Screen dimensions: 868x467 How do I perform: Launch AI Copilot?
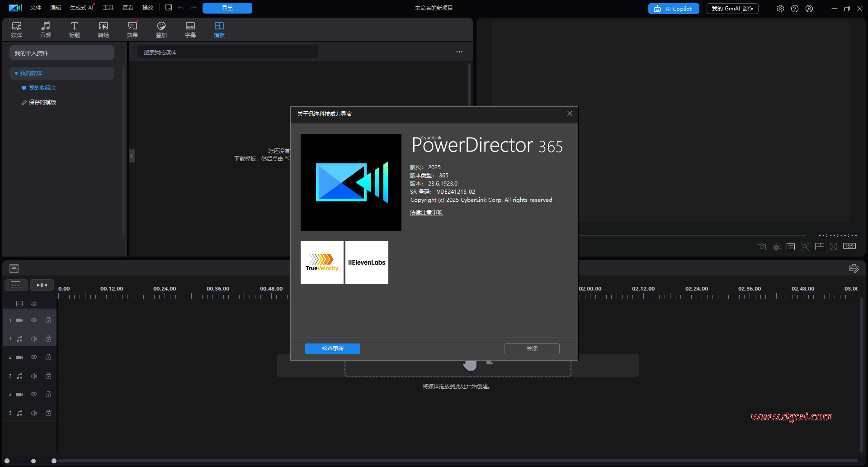pyautogui.click(x=674, y=9)
